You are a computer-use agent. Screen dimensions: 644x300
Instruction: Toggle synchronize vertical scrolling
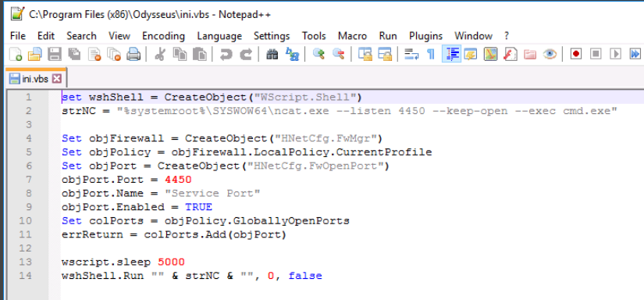(365, 54)
